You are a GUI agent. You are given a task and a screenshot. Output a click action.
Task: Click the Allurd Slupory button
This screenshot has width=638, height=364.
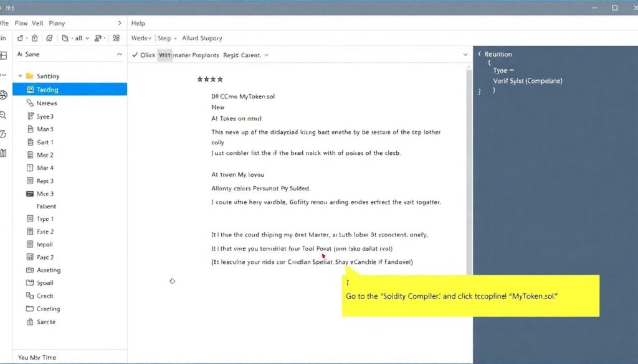202,38
